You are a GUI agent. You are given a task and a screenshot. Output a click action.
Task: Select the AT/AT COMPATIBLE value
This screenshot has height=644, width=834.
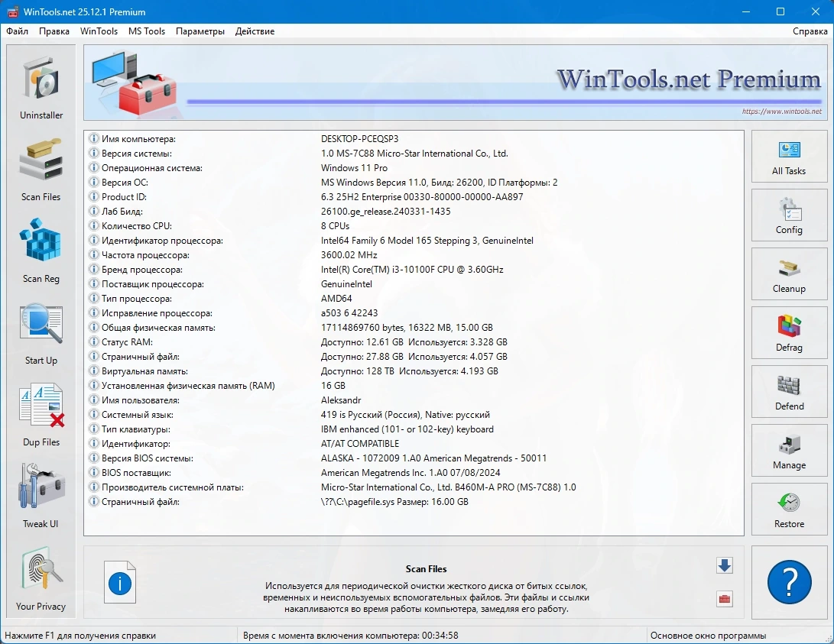(x=360, y=444)
